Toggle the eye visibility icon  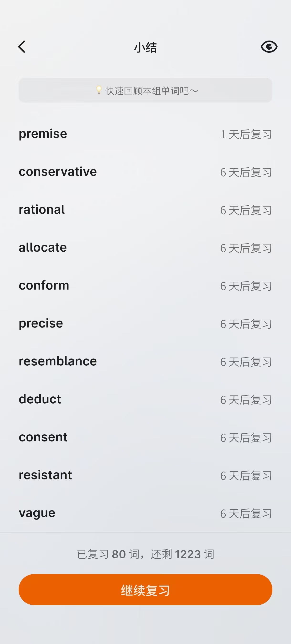[x=269, y=47]
